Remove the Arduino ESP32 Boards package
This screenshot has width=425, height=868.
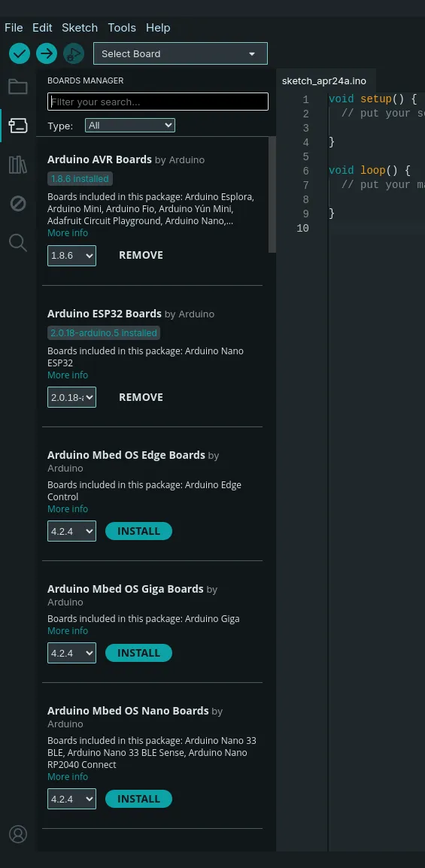coord(141,397)
